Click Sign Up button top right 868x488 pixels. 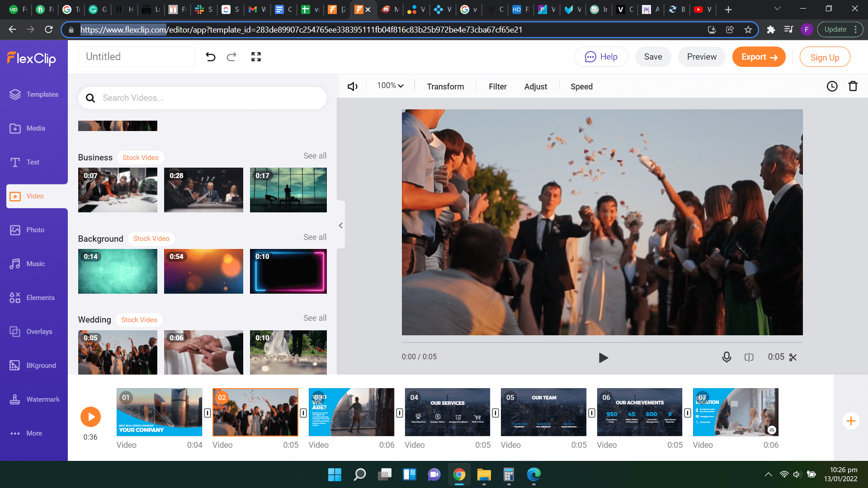click(x=825, y=56)
